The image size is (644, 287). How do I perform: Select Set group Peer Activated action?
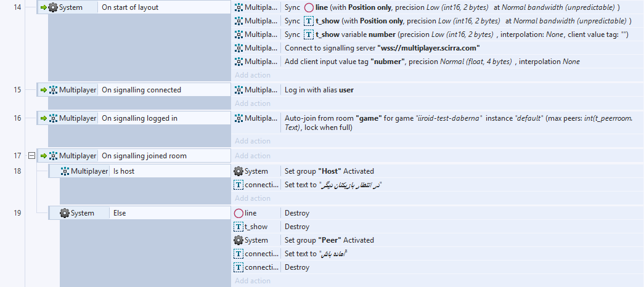(x=329, y=240)
